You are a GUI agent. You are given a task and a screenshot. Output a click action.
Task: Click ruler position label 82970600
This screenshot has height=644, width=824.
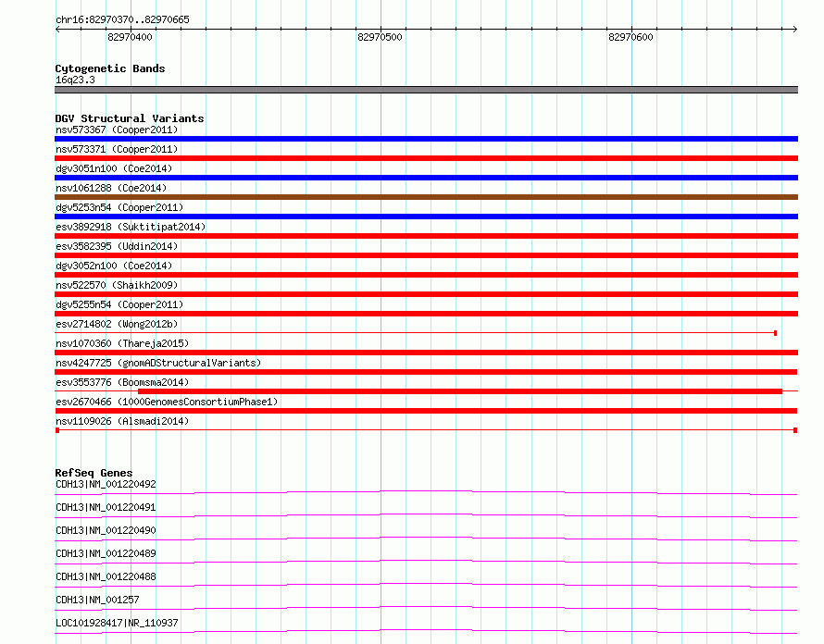pos(630,37)
